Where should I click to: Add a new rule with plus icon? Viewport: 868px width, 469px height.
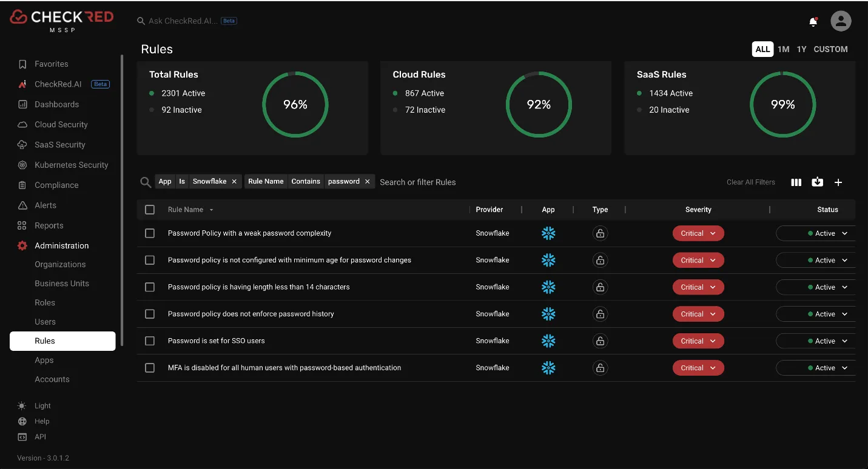[838, 182]
